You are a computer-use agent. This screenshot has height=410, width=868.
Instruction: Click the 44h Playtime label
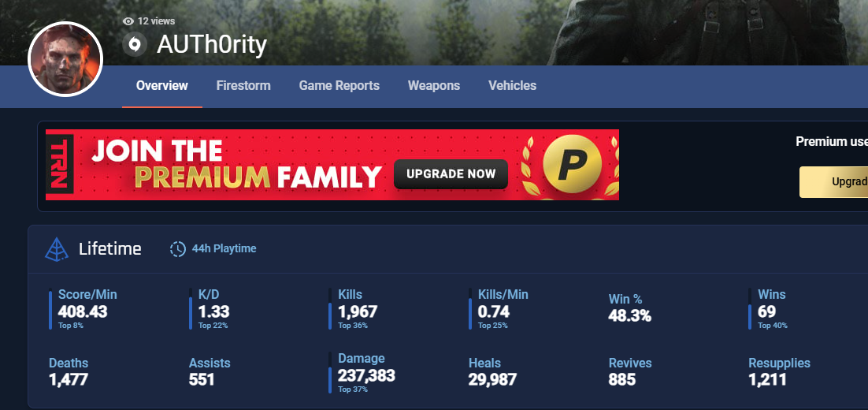tap(224, 249)
